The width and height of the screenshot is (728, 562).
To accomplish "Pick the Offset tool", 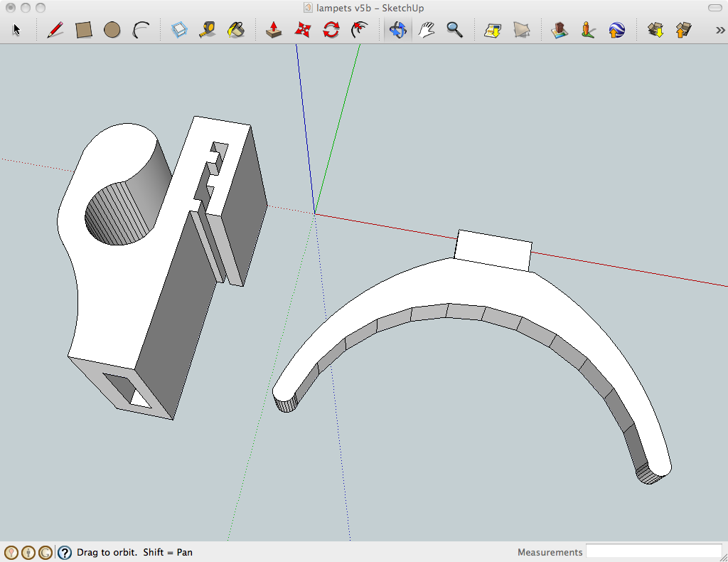I will coord(360,30).
